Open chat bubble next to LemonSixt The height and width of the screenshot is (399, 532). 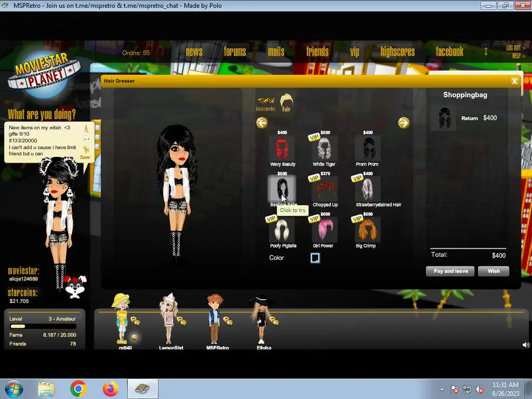[181, 321]
